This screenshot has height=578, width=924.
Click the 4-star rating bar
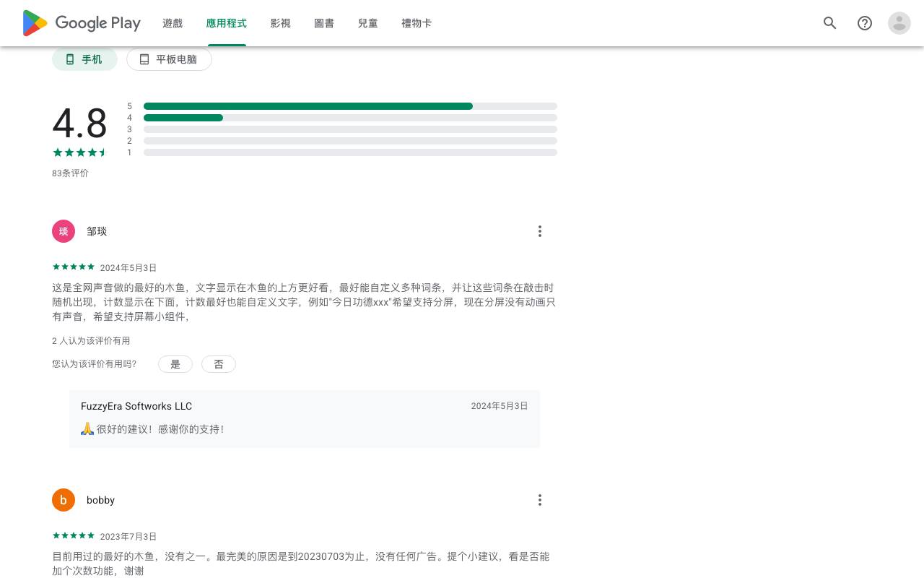350,118
